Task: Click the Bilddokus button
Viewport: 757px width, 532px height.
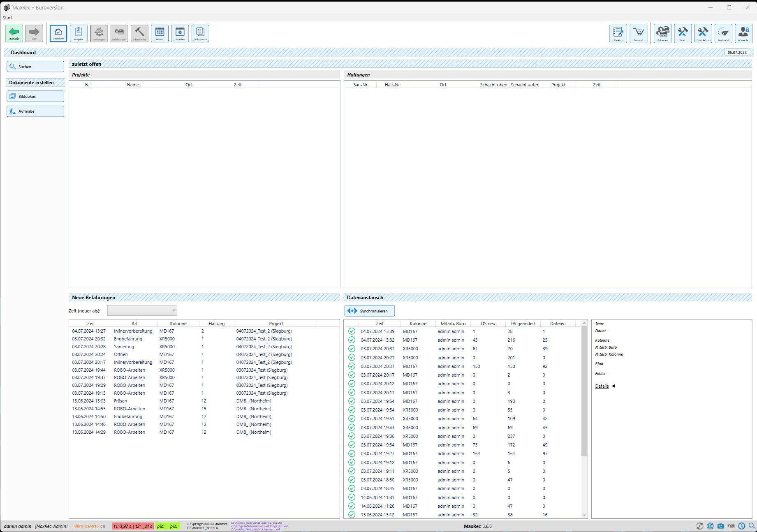Action: [35, 96]
